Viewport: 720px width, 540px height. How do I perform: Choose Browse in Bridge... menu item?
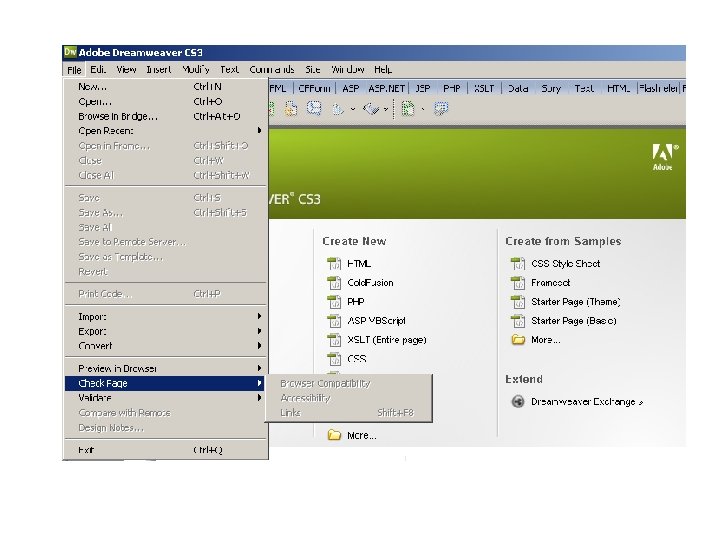click(x=165, y=116)
